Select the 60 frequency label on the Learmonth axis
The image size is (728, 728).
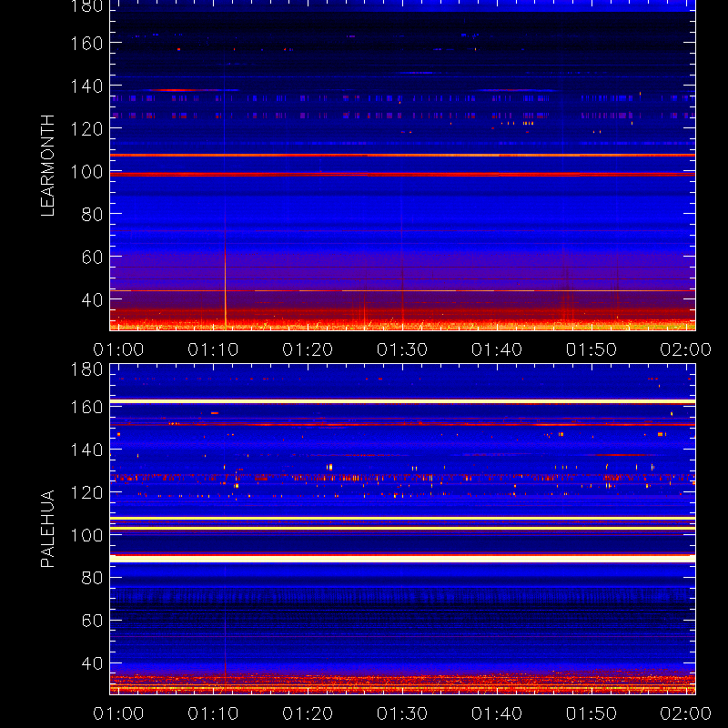(92, 257)
